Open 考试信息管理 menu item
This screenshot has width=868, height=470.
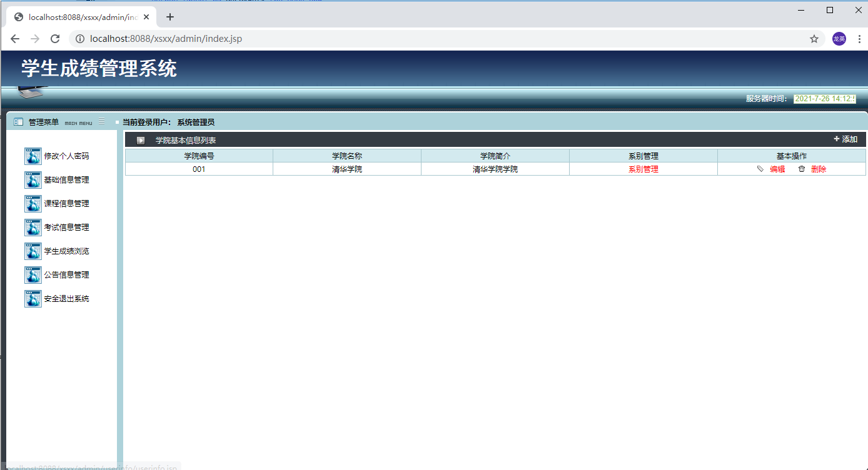tap(66, 227)
